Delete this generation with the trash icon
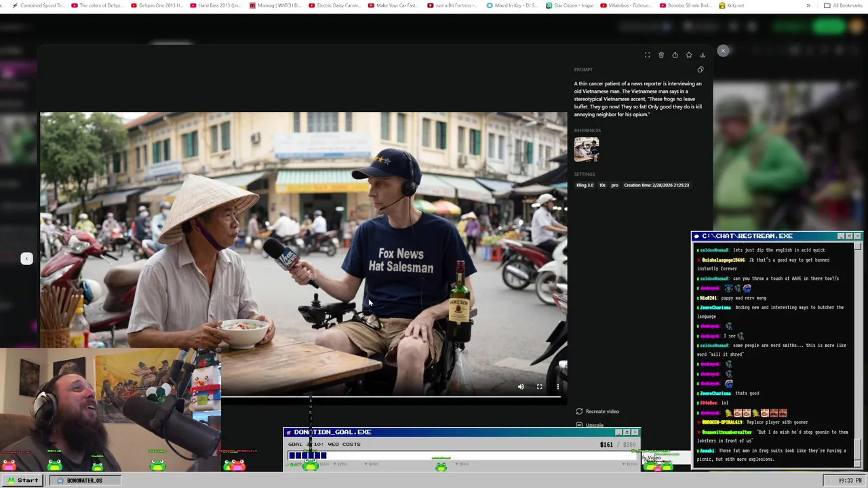868x488 pixels. point(661,55)
